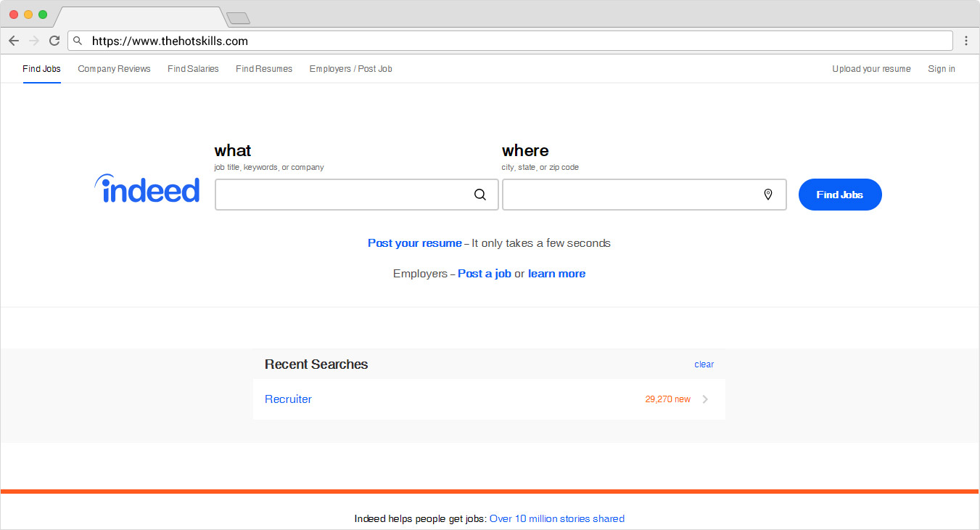The height and width of the screenshot is (530, 980).
Task: Click the browser back arrow
Action: click(14, 41)
